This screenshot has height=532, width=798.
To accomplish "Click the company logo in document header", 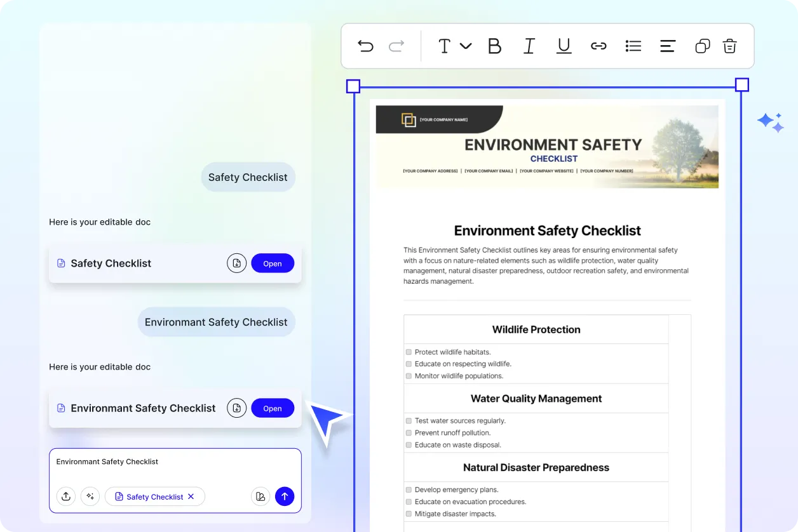I will tap(409, 119).
